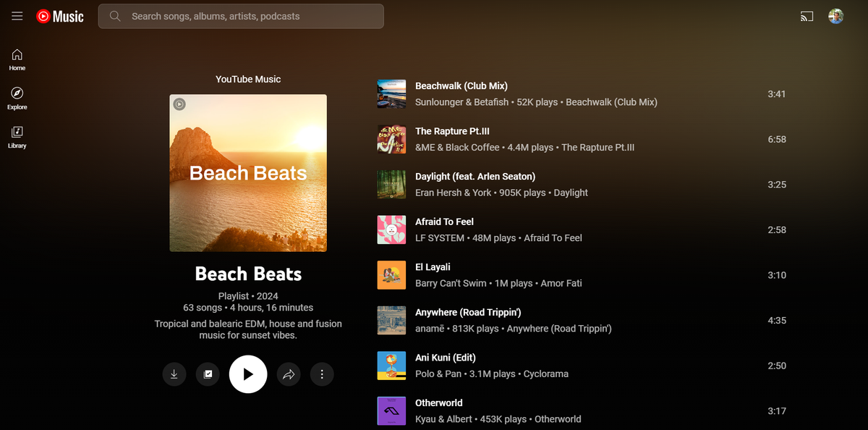Screen dimensions: 868x430
Task: Open the playlist three-dot more menu
Action: pyautogui.click(x=322, y=374)
